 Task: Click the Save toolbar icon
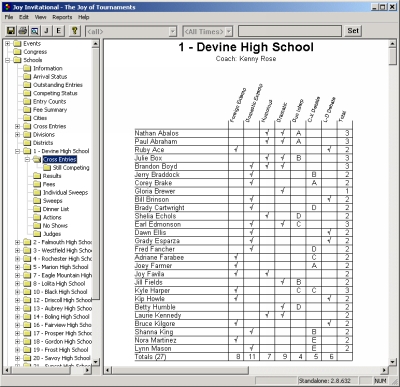[11, 31]
